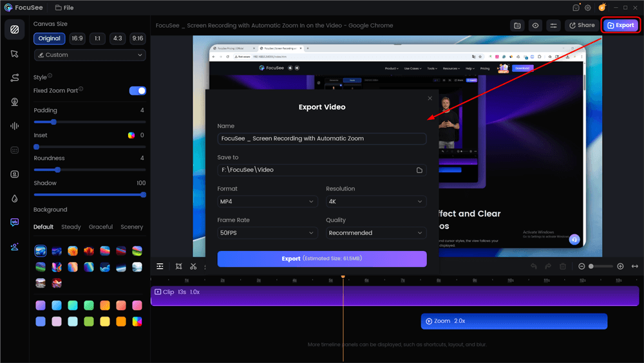Open the File menu
The image size is (644, 363).
(x=64, y=8)
